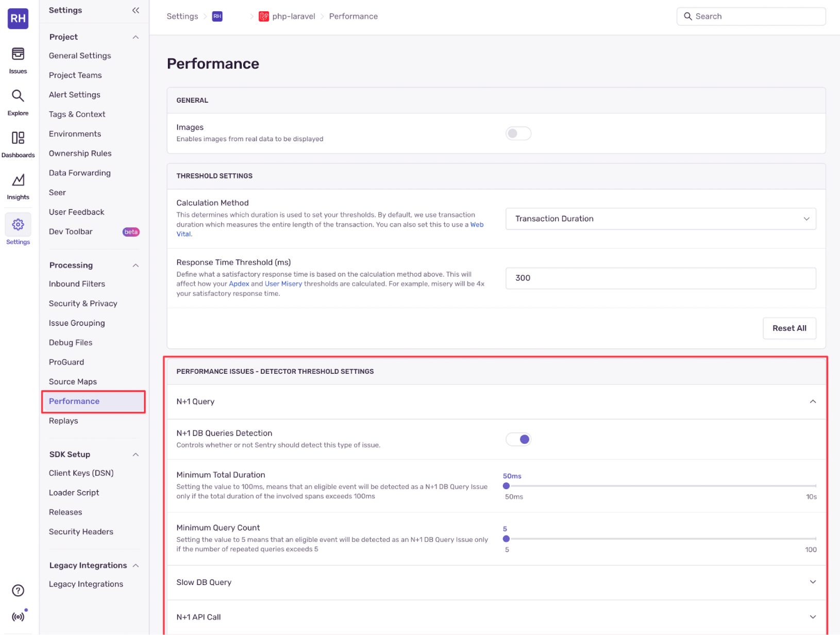
Task: Expand the Slow DB Query section
Action: tap(496, 582)
